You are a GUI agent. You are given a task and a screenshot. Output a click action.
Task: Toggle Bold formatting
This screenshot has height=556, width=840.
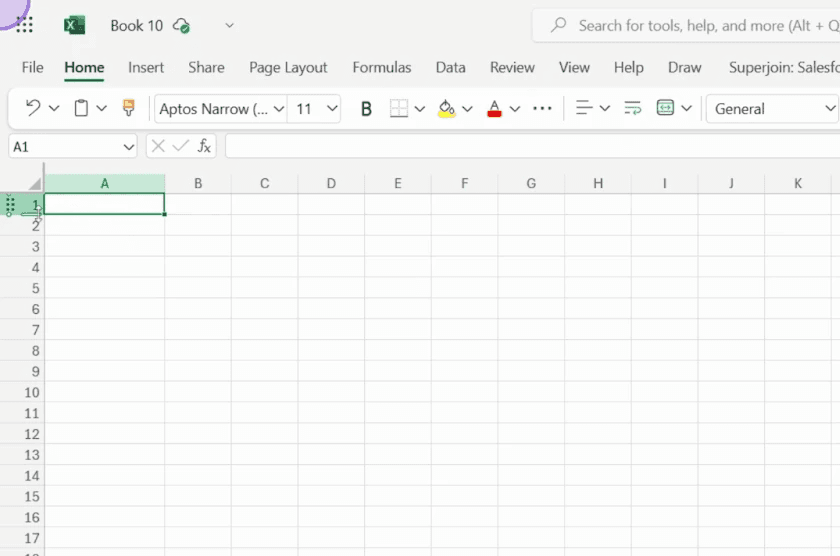coord(366,109)
